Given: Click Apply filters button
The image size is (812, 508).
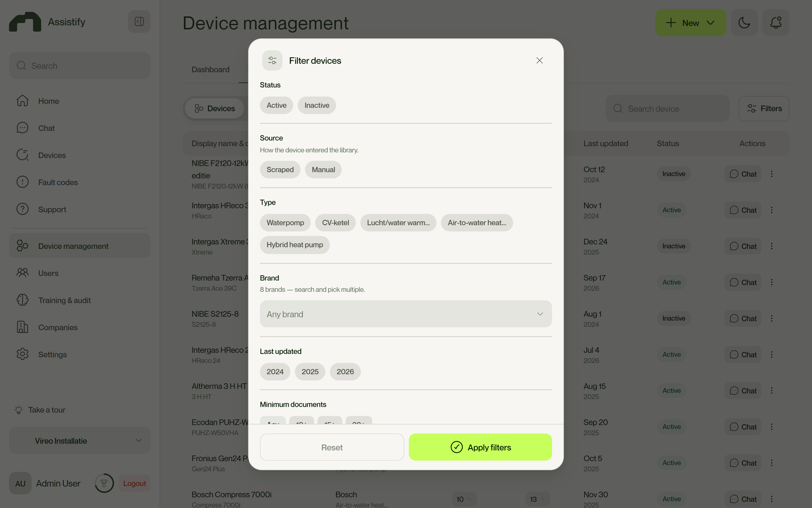Looking at the screenshot, I should 480,447.
